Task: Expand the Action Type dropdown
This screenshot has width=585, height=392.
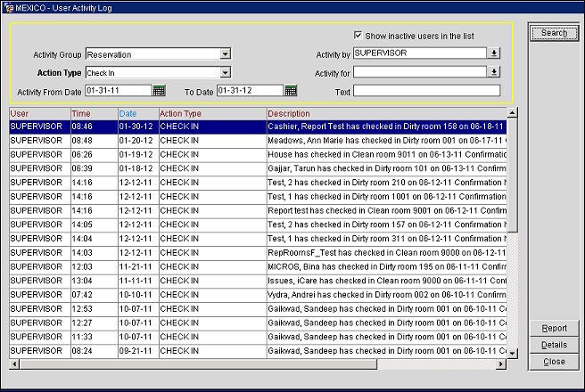Action: 225,72
